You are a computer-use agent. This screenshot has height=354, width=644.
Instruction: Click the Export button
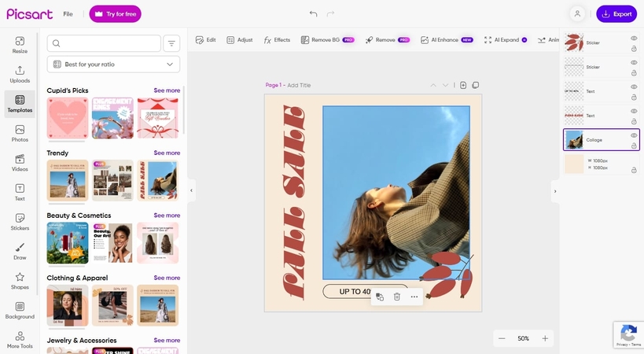616,14
